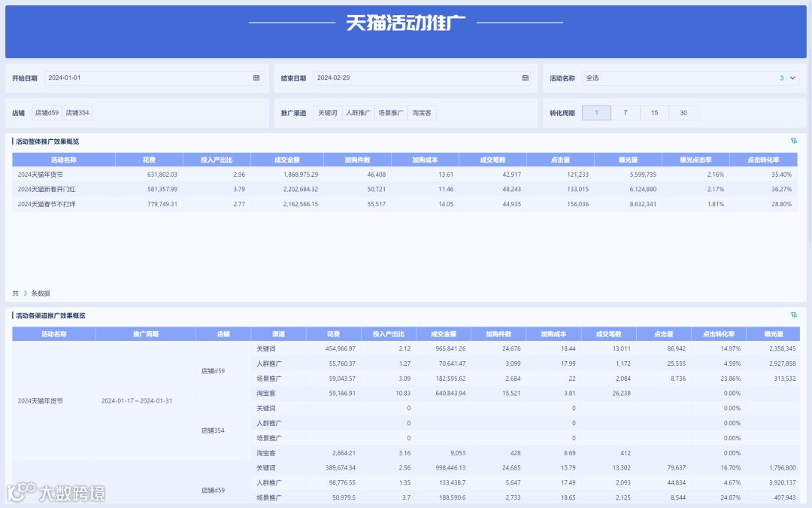
Task: Click the page vertical scrollbar
Action: coord(810,122)
